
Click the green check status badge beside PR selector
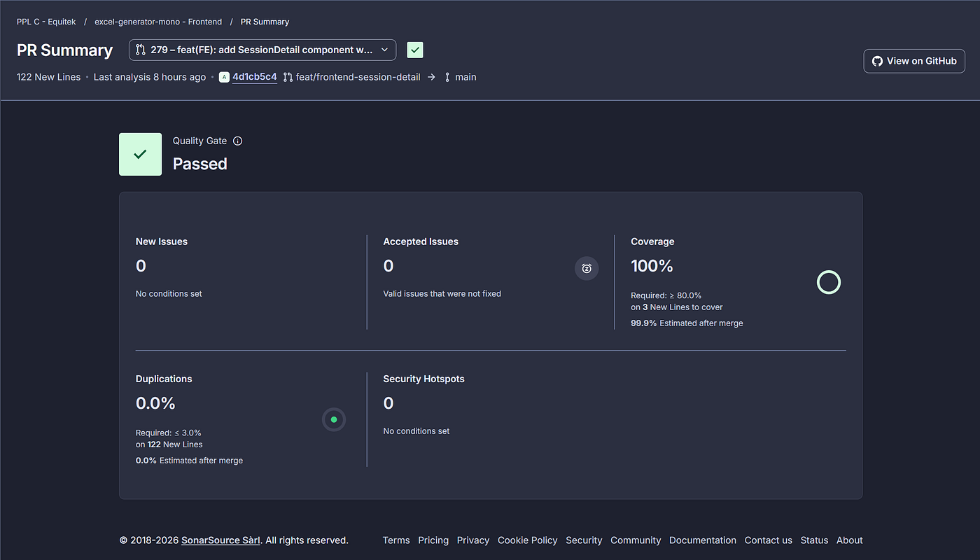tap(415, 50)
